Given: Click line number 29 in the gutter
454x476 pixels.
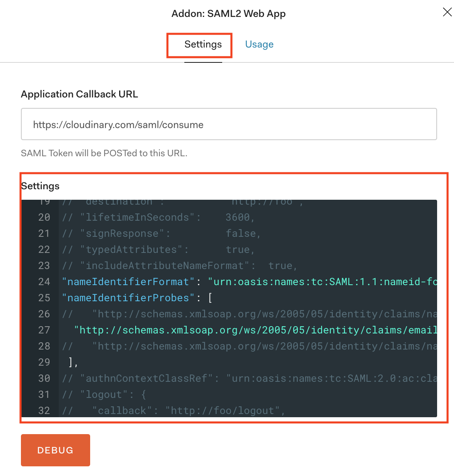Looking at the screenshot, I should click(x=44, y=362).
